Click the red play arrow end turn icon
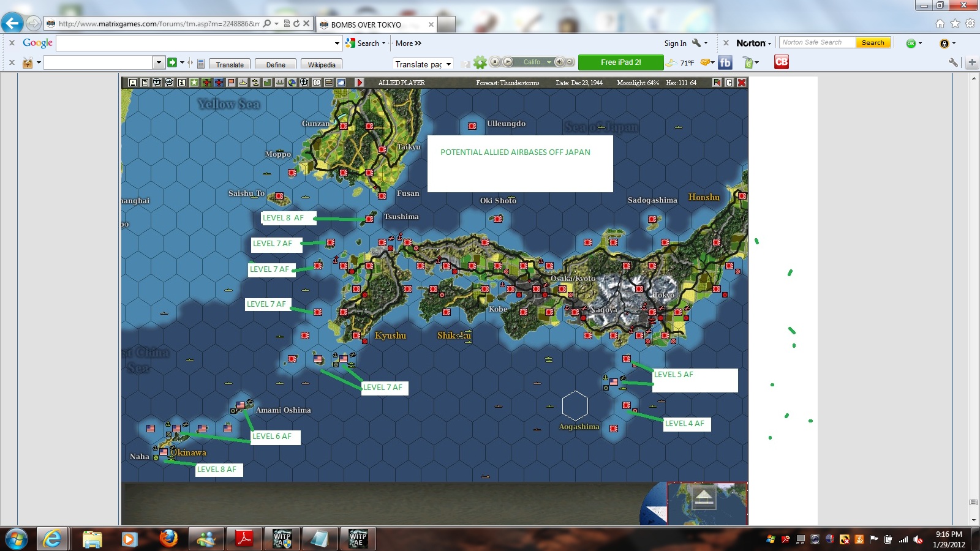 point(360,83)
